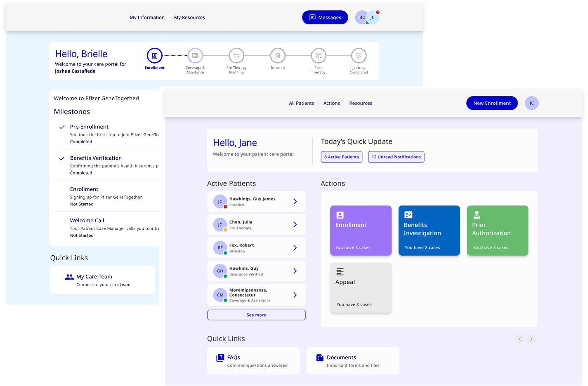
Task: Open the JC user avatar in provider portal
Action: (531, 103)
